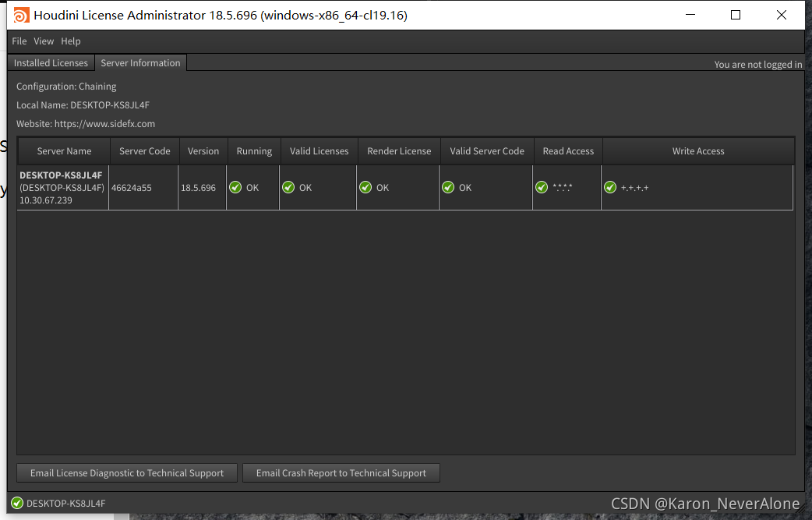Image resolution: width=812 pixels, height=520 pixels.
Task: Close the License Administrator window
Action: (782, 15)
